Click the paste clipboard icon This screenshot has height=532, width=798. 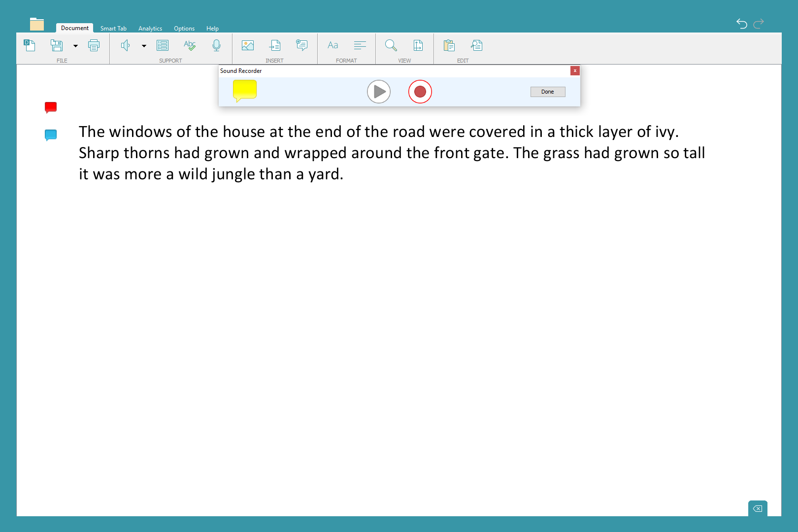click(x=449, y=46)
